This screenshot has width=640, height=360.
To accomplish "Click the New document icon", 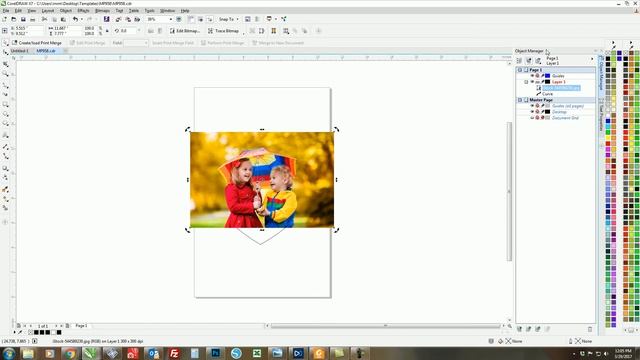I will tap(4, 19).
